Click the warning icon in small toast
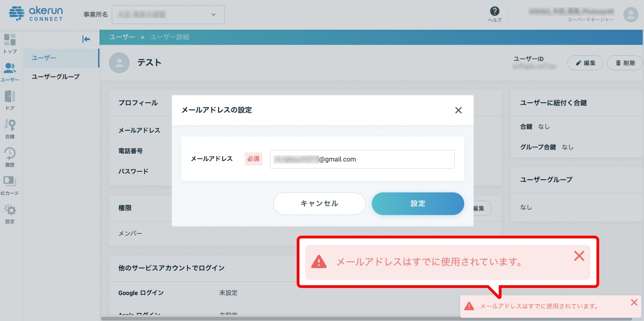Image resolution: width=644 pixels, height=321 pixels. [x=470, y=306]
